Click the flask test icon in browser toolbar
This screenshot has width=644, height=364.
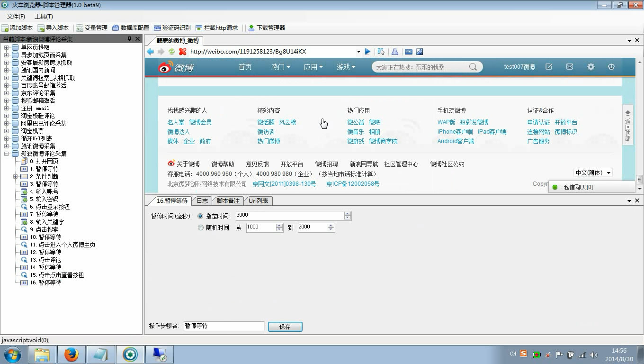click(394, 52)
